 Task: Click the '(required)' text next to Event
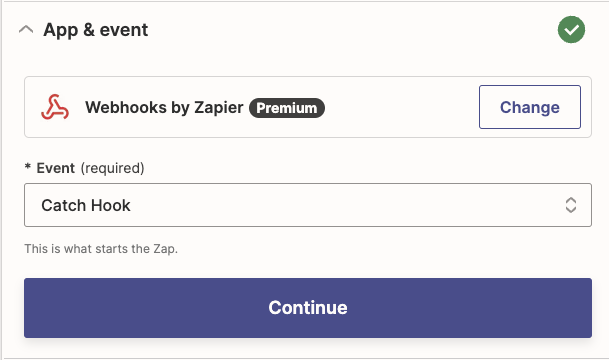pyautogui.click(x=113, y=168)
